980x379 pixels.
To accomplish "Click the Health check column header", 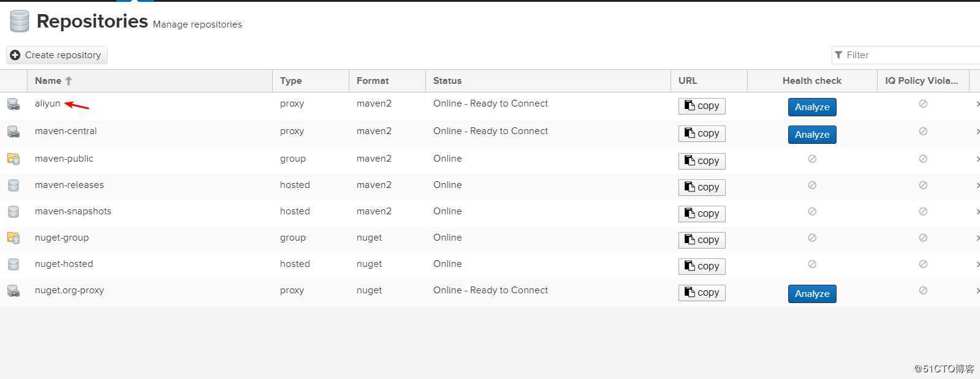I will click(812, 81).
